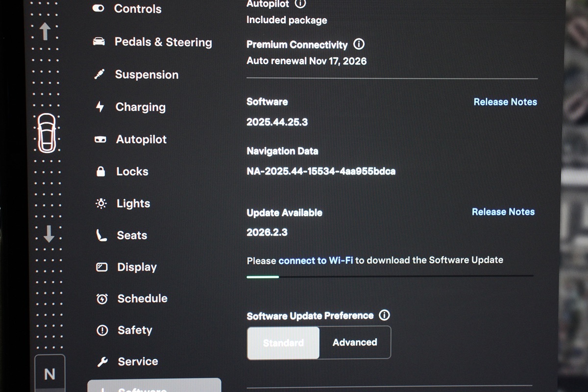Click the Locks padlock icon
The image size is (588, 392).
(101, 171)
